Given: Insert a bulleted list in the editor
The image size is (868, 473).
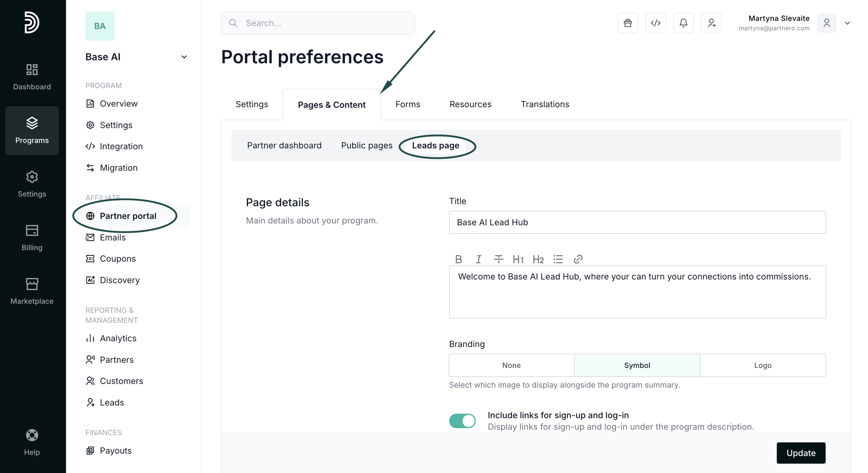Looking at the screenshot, I should pyautogui.click(x=558, y=259).
